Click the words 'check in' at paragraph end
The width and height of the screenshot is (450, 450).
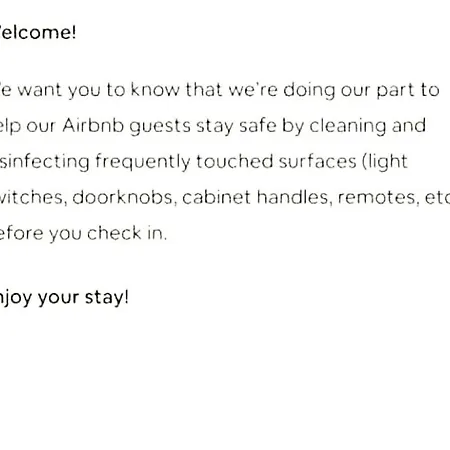pos(127,233)
